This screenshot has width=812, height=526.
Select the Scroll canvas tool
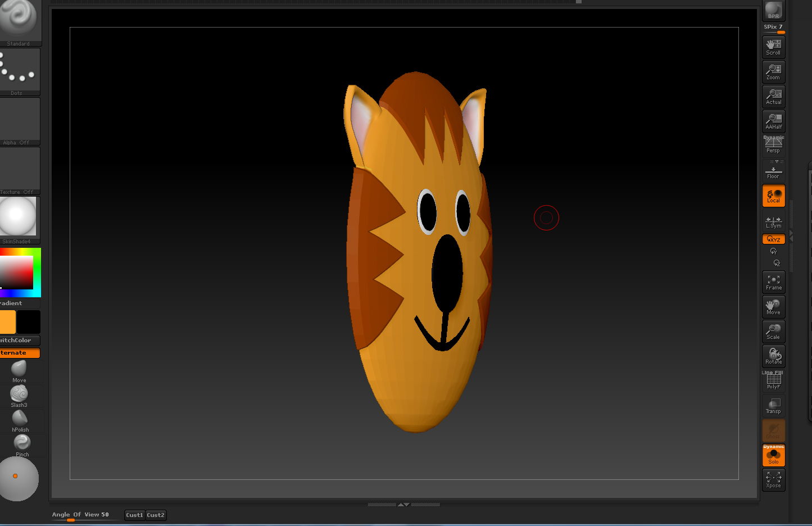[773, 47]
